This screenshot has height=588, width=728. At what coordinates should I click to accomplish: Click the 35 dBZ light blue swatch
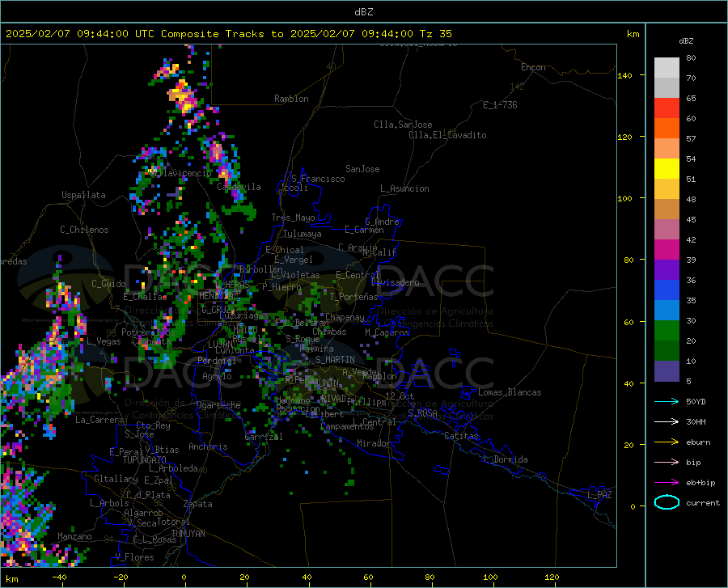[x=667, y=311]
